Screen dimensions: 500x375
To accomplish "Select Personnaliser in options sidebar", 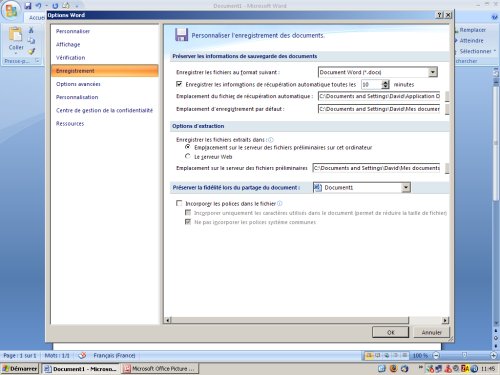I will [105, 31].
